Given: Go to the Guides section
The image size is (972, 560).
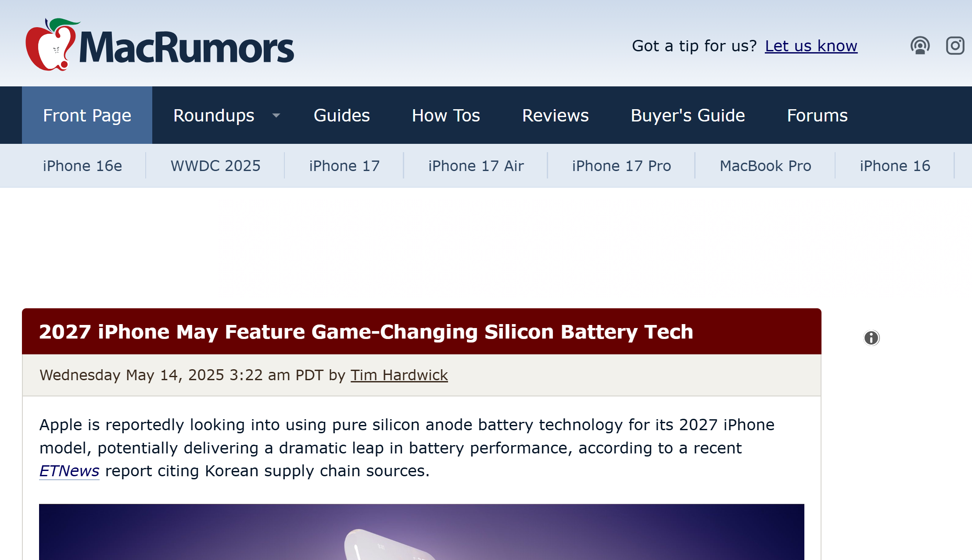Looking at the screenshot, I should pyautogui.click(x=341, y=115).
